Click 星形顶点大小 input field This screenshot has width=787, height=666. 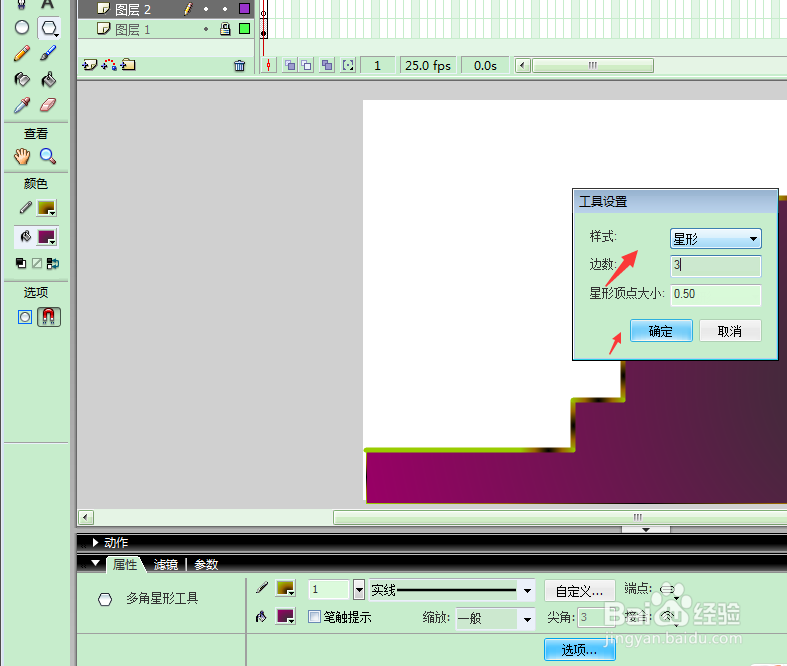coord(716,295)
